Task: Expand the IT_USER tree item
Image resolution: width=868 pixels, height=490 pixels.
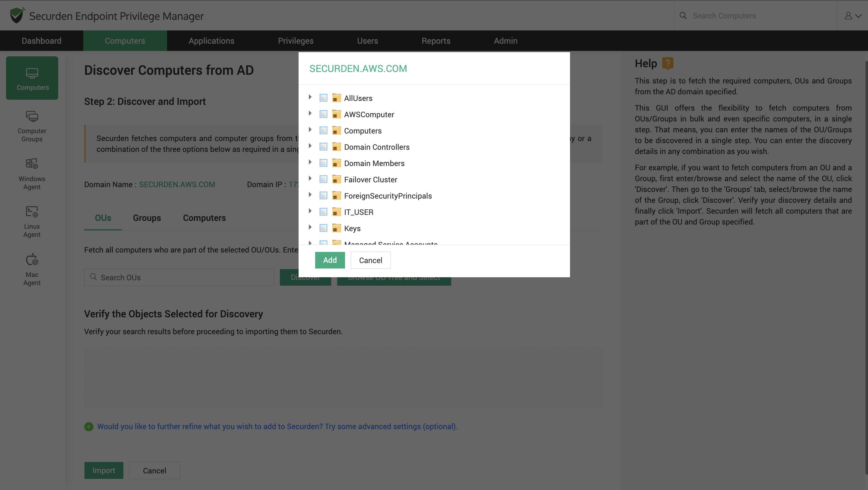Action: point(310,211)
